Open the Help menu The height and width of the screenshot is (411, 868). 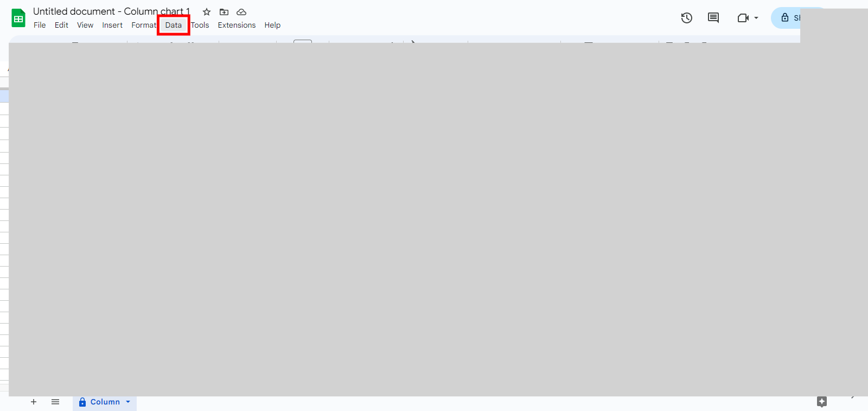tap(272, 25)
